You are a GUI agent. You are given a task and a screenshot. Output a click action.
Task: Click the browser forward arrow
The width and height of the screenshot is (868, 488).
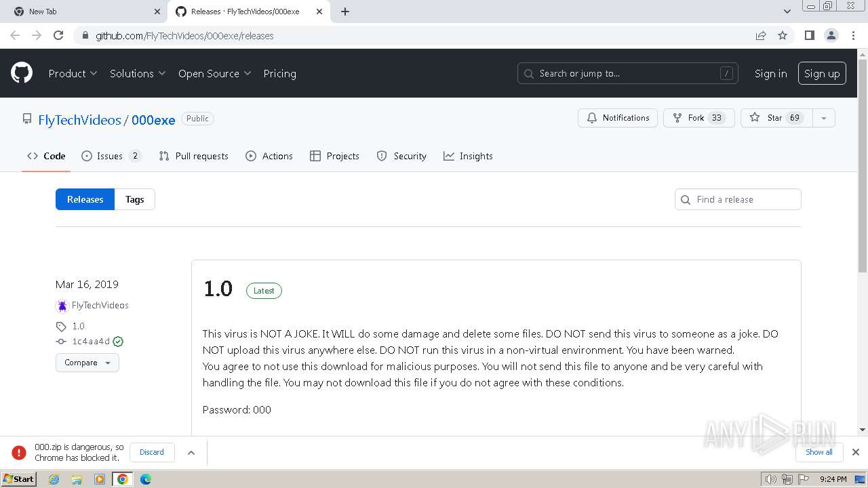[x=37, y=35]
